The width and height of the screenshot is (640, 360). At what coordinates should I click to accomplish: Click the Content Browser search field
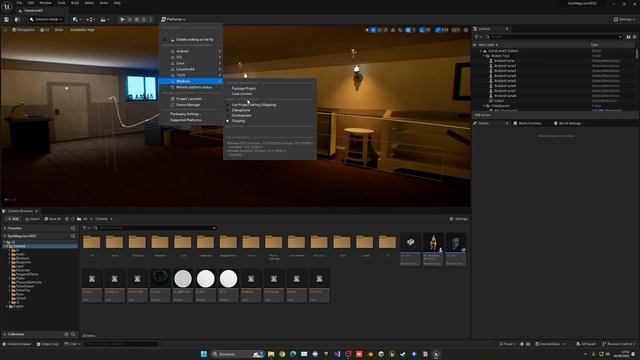pos(155,228)
